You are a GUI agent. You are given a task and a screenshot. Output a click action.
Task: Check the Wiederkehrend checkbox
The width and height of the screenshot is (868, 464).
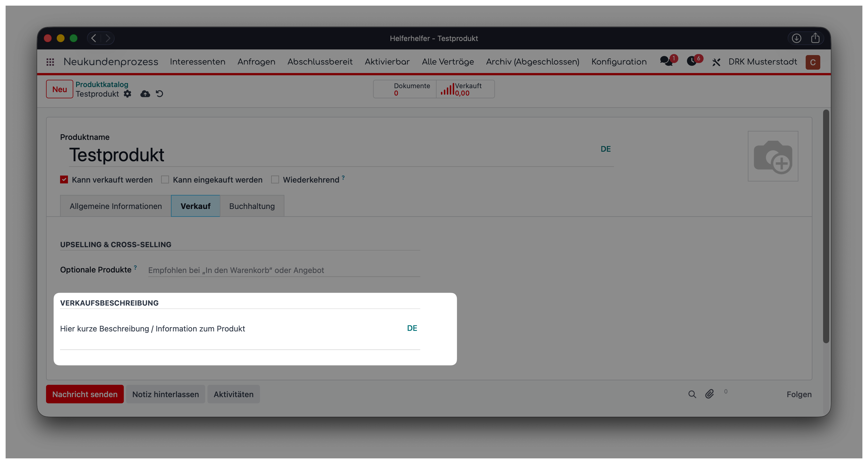[275, 180]
